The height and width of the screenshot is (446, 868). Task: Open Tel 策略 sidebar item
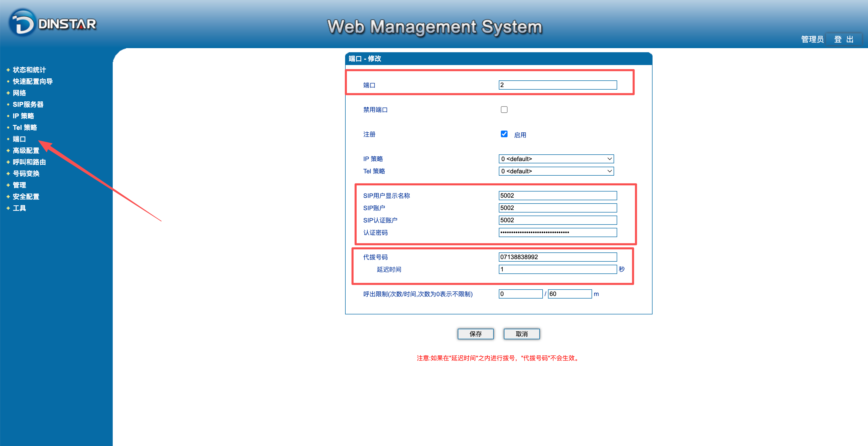25,127
